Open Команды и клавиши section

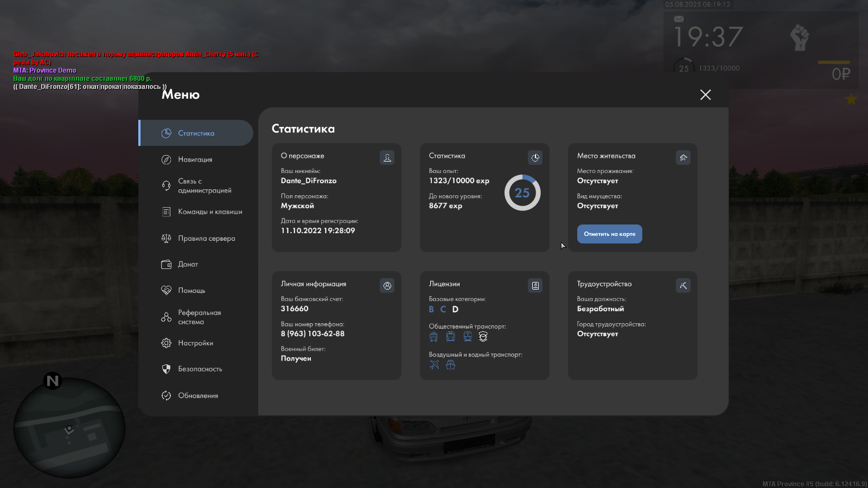click(x=210, y=212)
